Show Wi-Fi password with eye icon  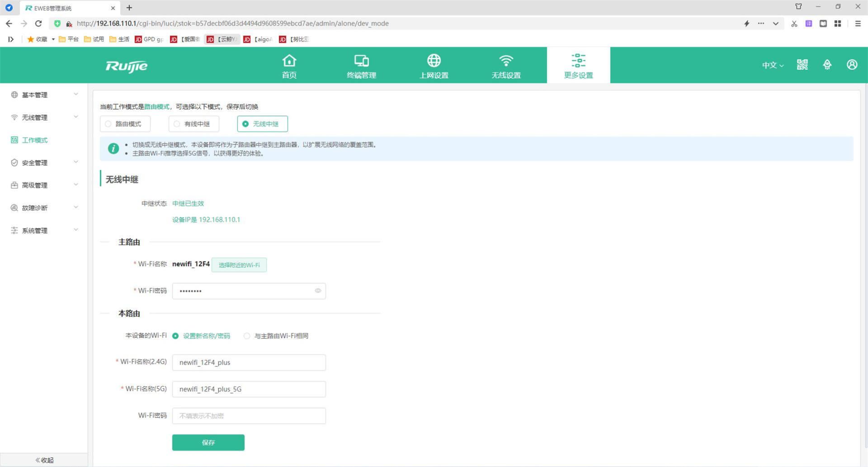tap(318, 291)
